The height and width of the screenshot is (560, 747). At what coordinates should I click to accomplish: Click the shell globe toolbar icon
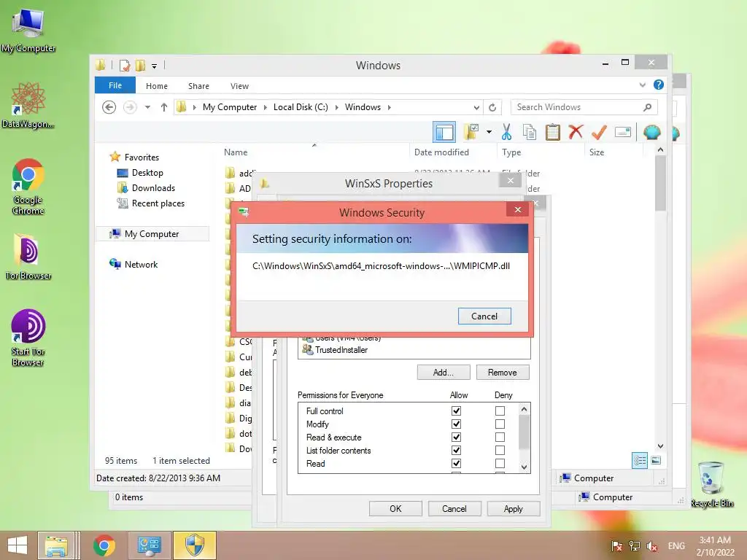click(651, 132)
